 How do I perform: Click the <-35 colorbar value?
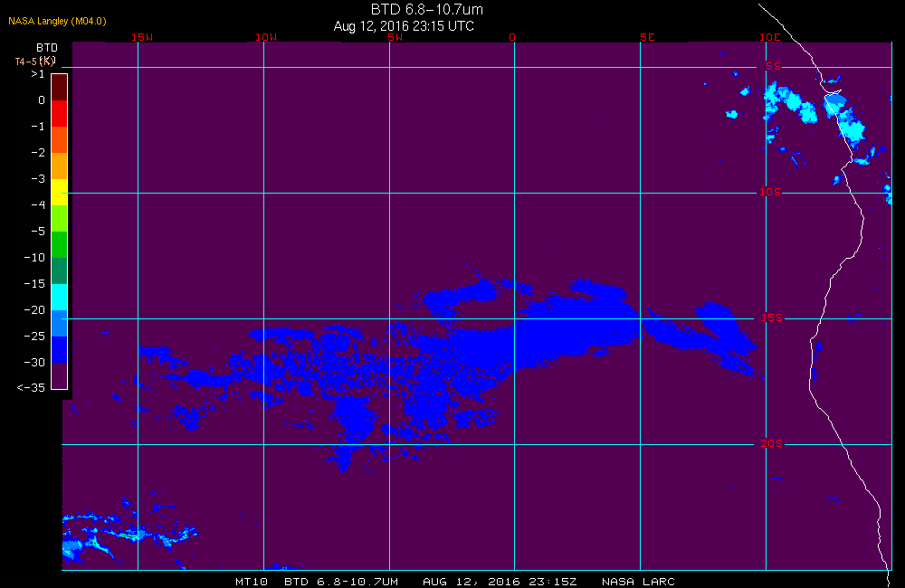(31, 387)
